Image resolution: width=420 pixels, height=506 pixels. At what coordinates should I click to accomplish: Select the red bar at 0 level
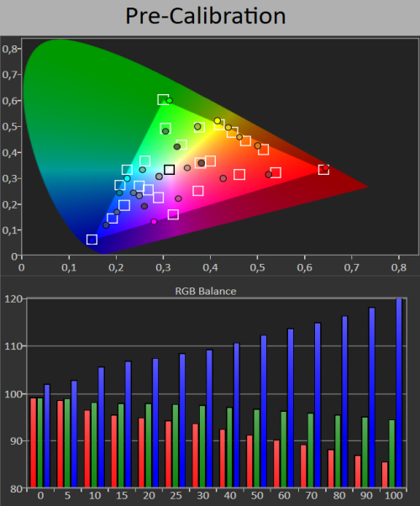coord(34,442)
